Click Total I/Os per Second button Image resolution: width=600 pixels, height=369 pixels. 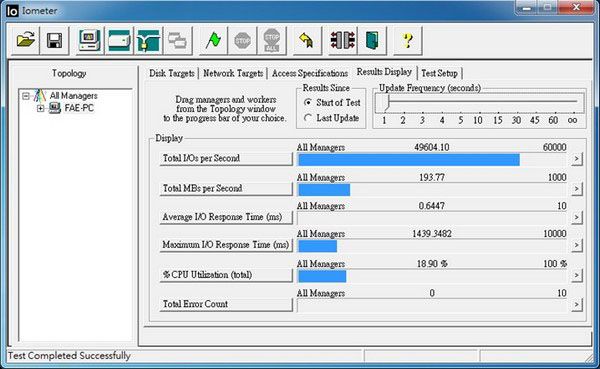226,158
